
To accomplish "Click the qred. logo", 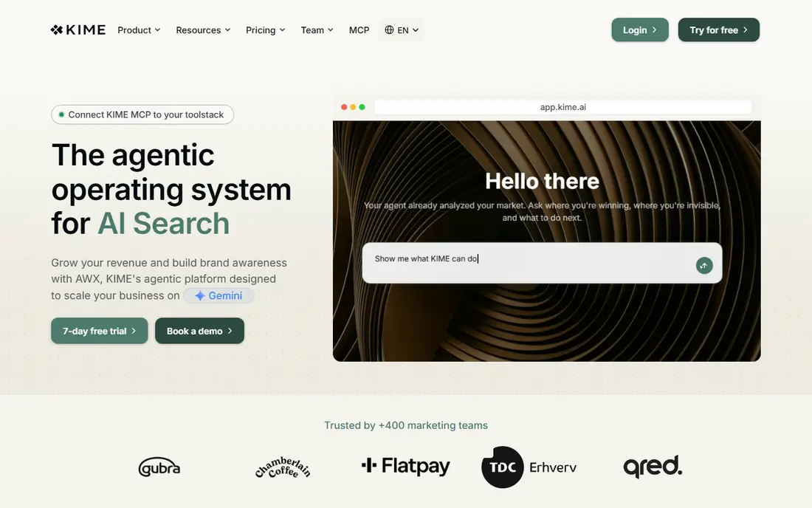I will point(653,467).
